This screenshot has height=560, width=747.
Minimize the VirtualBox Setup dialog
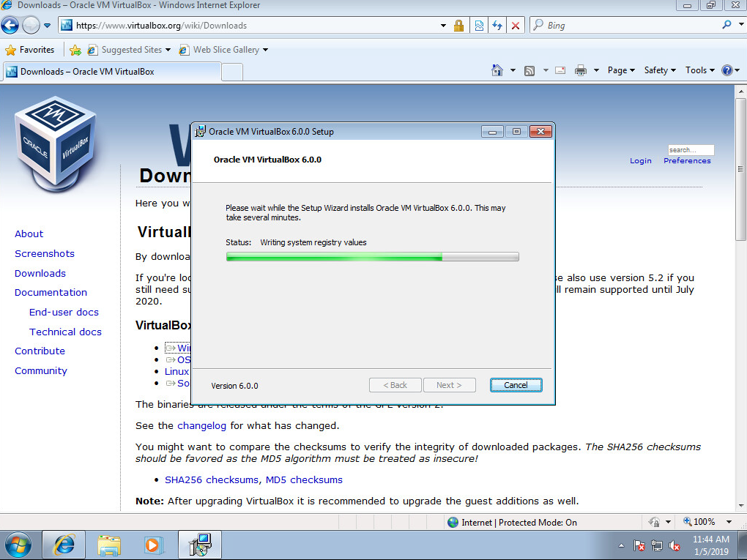[492, 132]
